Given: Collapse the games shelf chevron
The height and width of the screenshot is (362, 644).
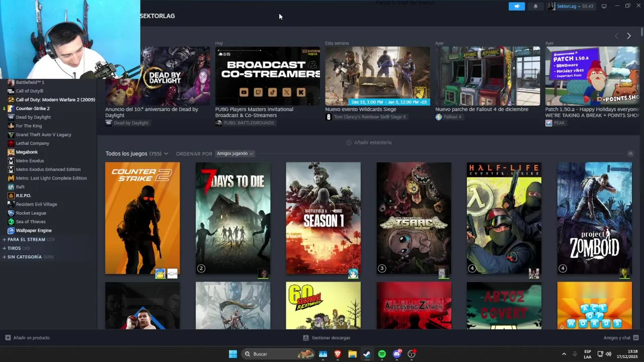Looking at the screenshot, I should (630, 153).
